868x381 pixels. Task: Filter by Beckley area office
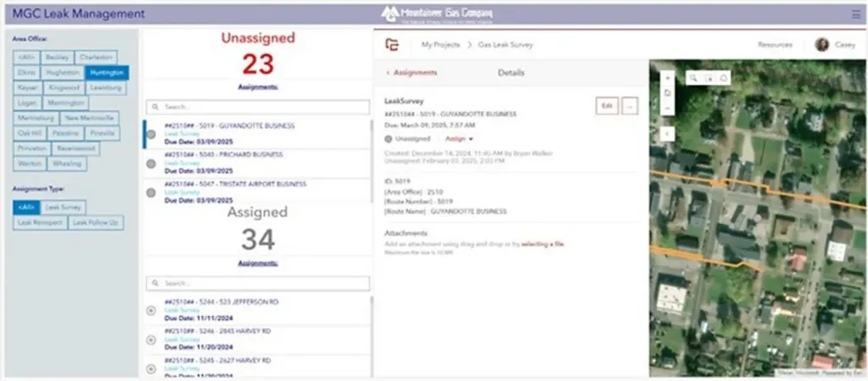(x=58, y=57)
